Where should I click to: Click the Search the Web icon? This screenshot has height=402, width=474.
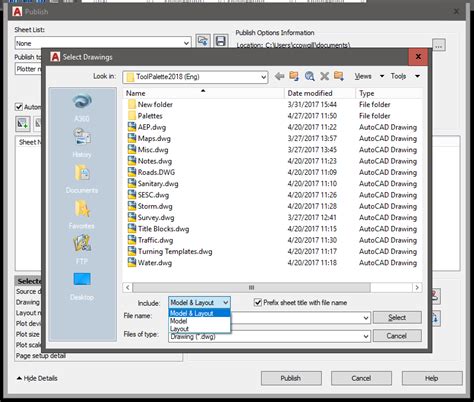[x=309, y=76]
